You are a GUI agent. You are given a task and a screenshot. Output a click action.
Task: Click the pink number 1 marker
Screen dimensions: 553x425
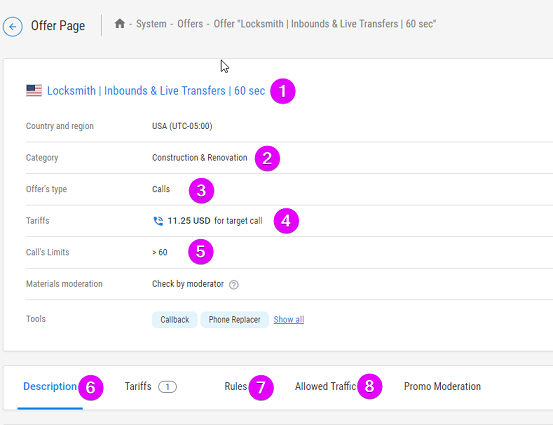click(x=283, y=91)
